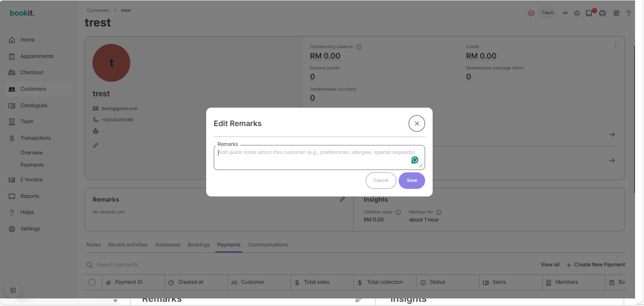This screenshot has width=644, height=306.
Task: Click into the Remarks text area
Action: pos(311,158)
